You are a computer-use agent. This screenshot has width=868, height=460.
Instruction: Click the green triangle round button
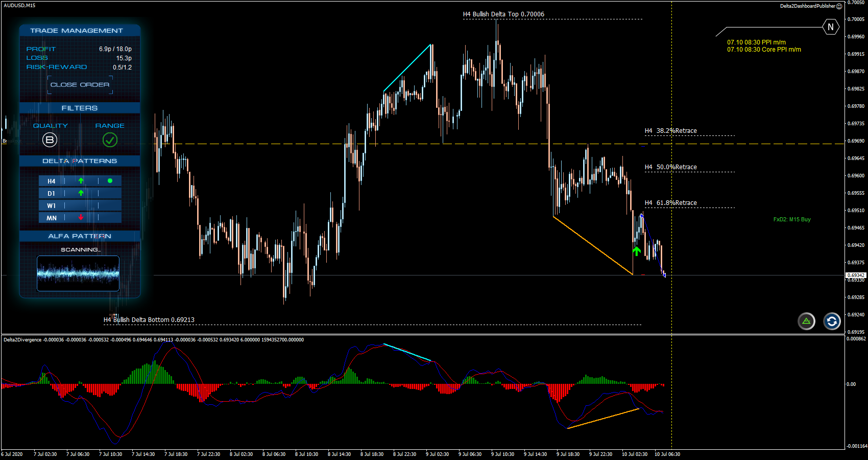pos(806,321)
